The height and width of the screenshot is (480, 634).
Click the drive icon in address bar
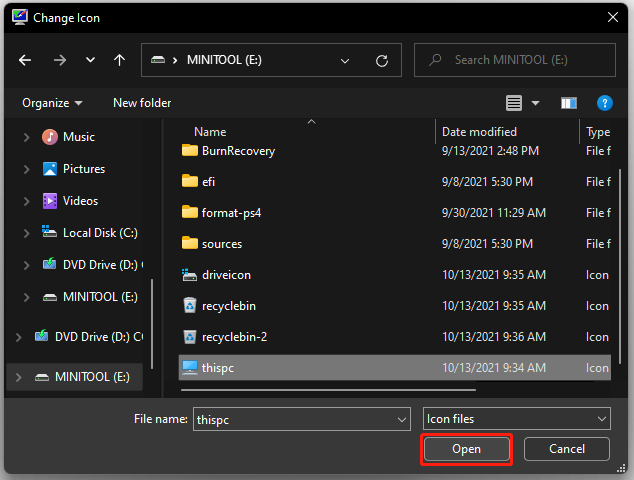pos(158,60)
